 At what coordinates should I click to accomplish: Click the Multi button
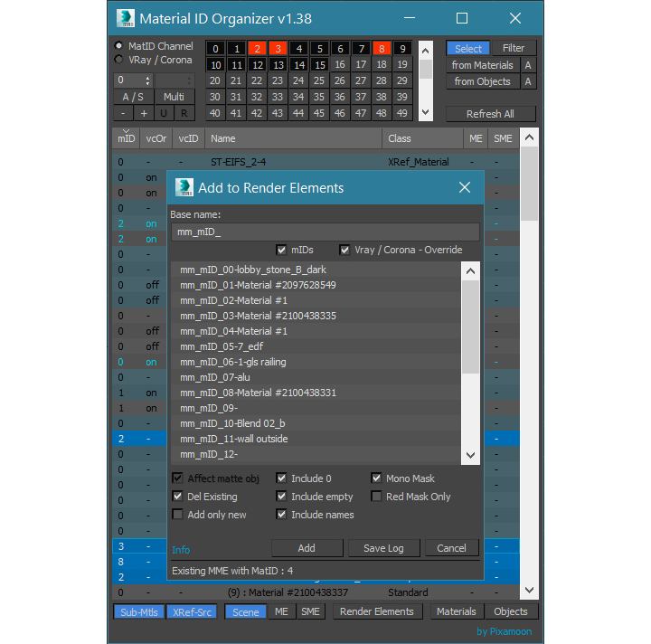click(174, 97)
